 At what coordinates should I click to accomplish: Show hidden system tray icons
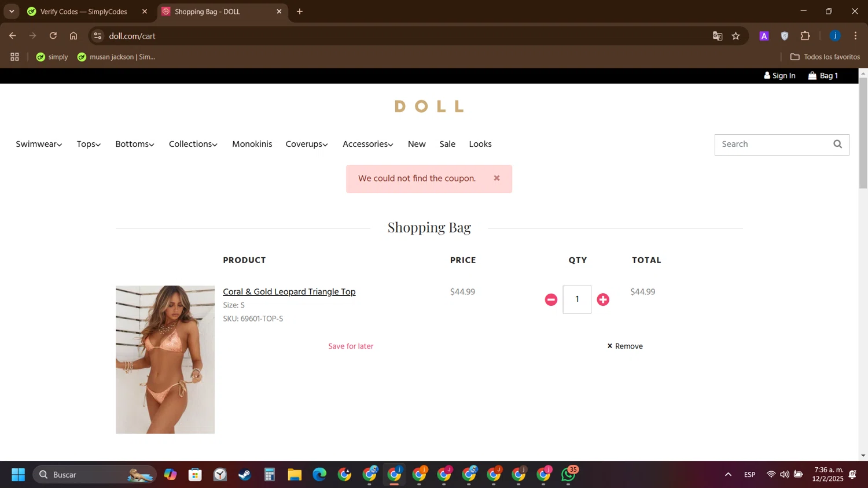(728, 475)
